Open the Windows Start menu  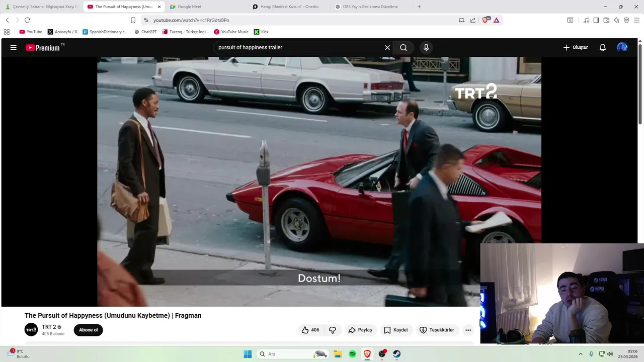coord(248,354)
